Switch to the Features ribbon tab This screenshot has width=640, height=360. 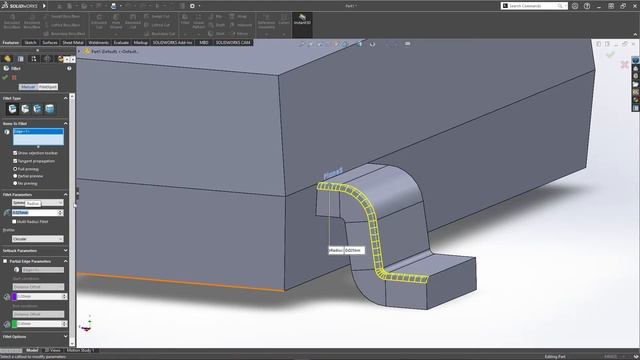pos(11,42)
